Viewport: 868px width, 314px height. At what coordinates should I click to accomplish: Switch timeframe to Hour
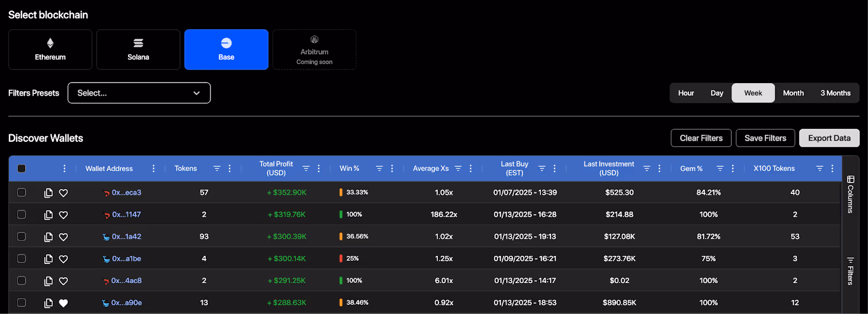(x=686, y=93)
